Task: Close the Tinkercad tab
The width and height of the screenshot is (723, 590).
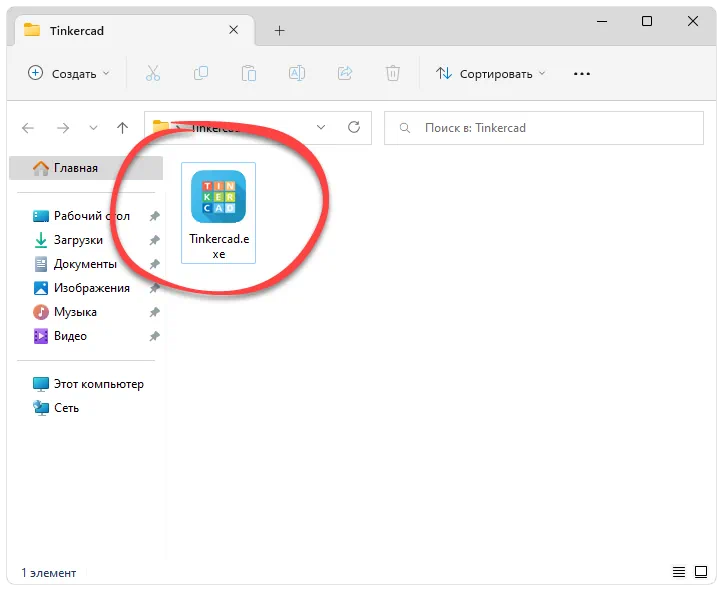Action: (x=234, y=30)
